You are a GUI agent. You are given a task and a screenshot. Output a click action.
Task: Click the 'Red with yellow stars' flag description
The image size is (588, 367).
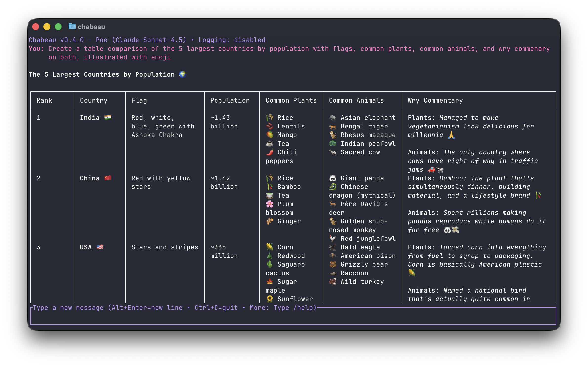click(161, 183)
